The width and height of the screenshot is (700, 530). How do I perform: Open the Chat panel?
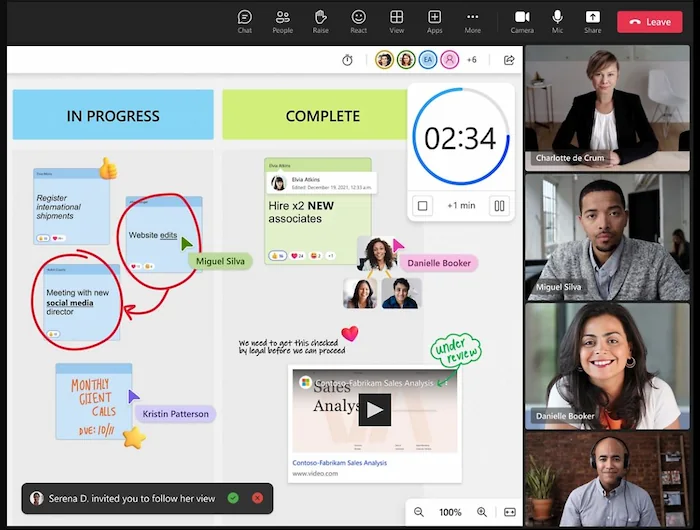coord(245,21)
